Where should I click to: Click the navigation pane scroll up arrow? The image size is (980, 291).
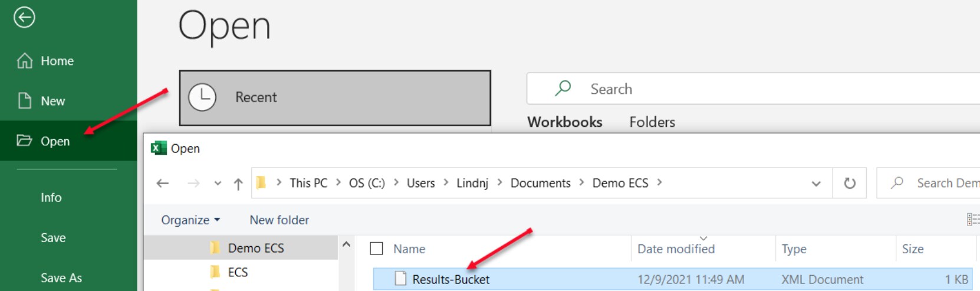[346, 244]
